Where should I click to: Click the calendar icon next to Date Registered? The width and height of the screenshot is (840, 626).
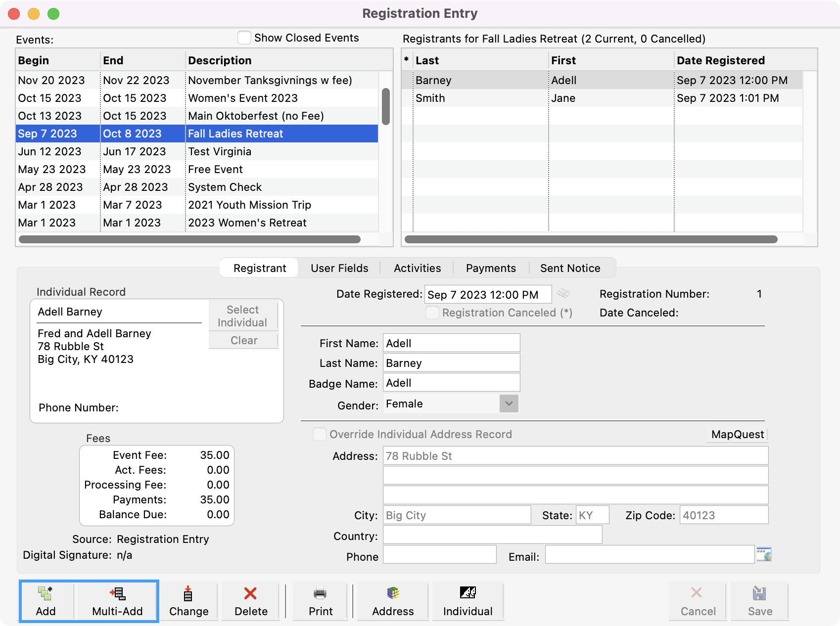click(563, 294)
